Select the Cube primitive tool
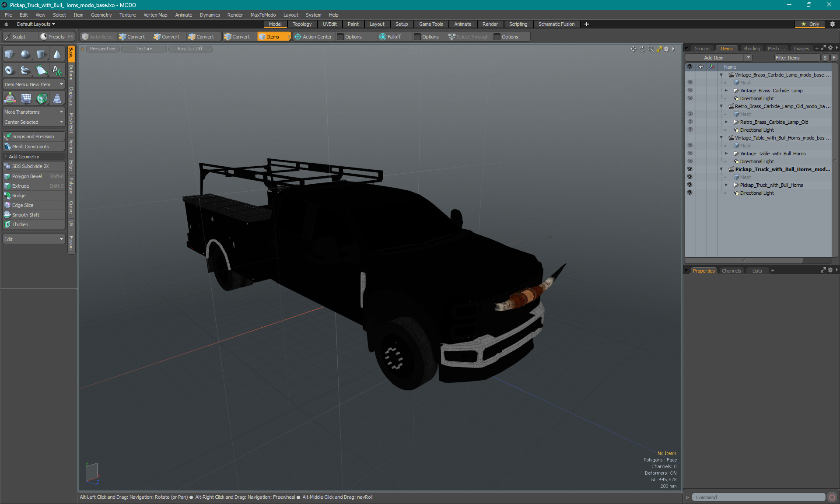840x504 pixels. tap(9, 54)
